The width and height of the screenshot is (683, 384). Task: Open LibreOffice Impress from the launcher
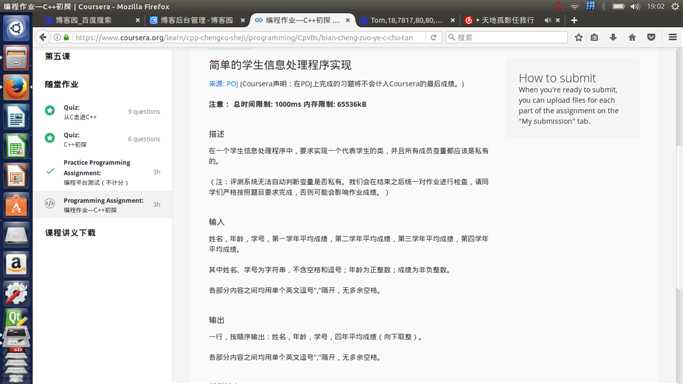pos(16,175)
